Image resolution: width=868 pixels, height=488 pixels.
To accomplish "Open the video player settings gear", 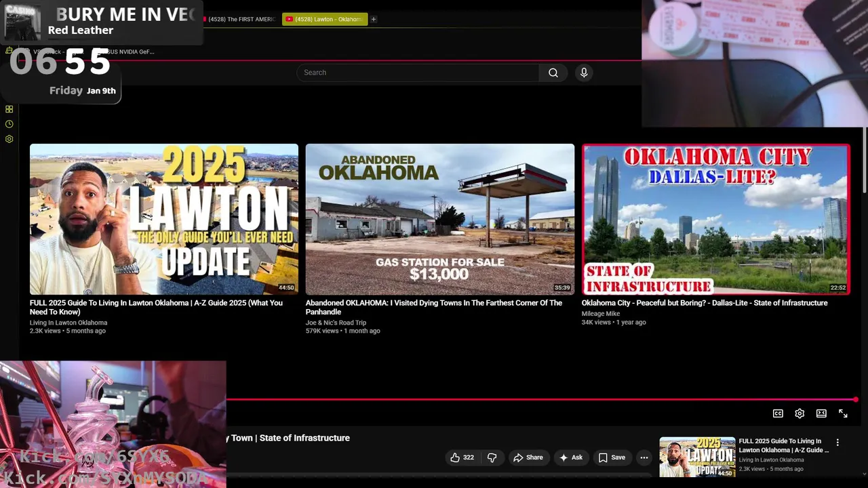I will [x=800, y=413].
